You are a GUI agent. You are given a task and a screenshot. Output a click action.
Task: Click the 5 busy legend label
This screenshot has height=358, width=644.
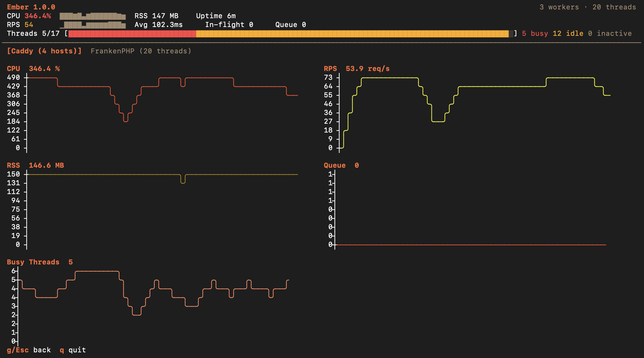pos(535,33)
